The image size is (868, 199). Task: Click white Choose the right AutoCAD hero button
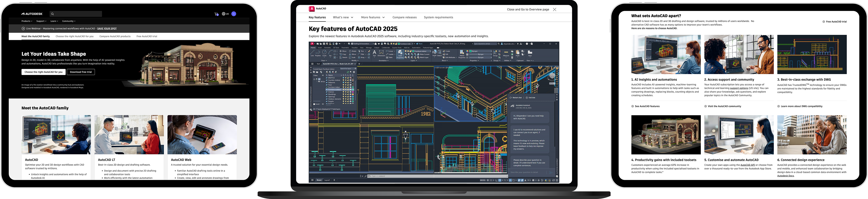pyautogui.click(x=43, y=72)
